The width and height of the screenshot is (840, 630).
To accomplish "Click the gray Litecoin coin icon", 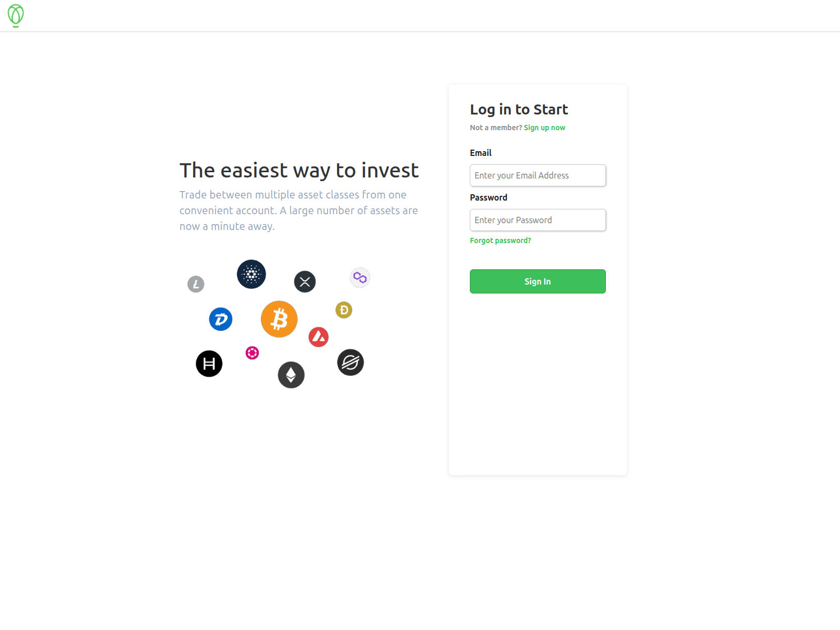I will coord(196,284).
